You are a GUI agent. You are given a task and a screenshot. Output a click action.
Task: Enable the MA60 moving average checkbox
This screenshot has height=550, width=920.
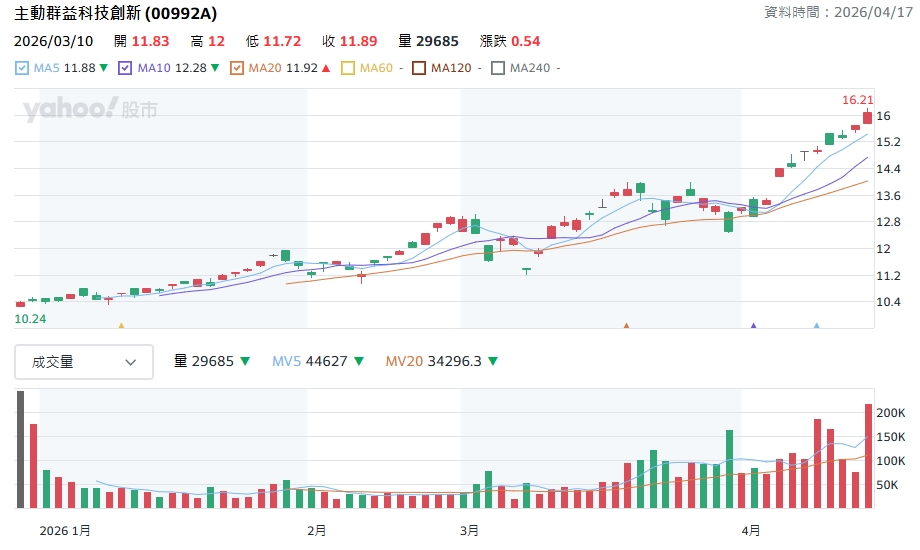point(348,68)
